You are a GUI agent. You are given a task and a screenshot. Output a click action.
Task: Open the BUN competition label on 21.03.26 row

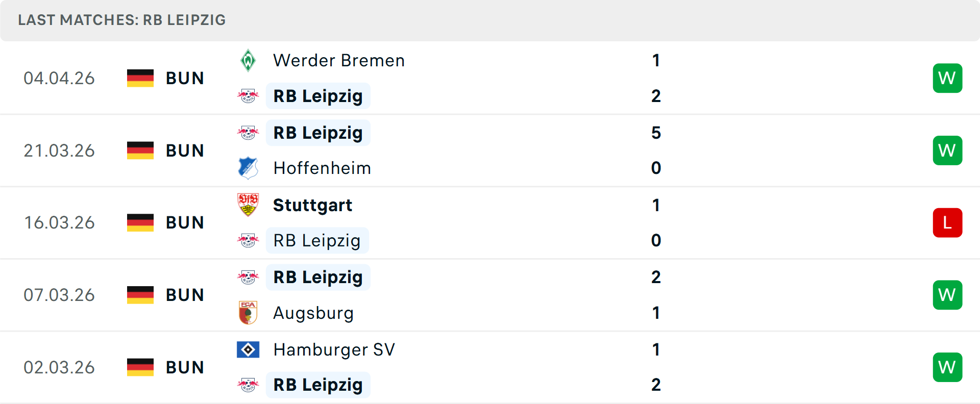(184, 150)
